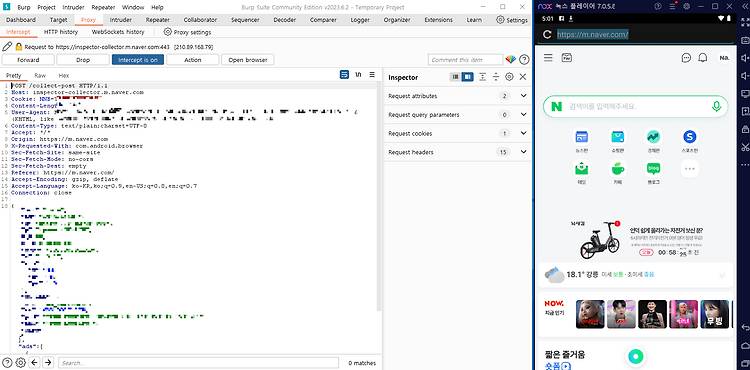Click the message editor vertical scrollbar
This screenshot has width=750, height=370.
coord(378,196)
